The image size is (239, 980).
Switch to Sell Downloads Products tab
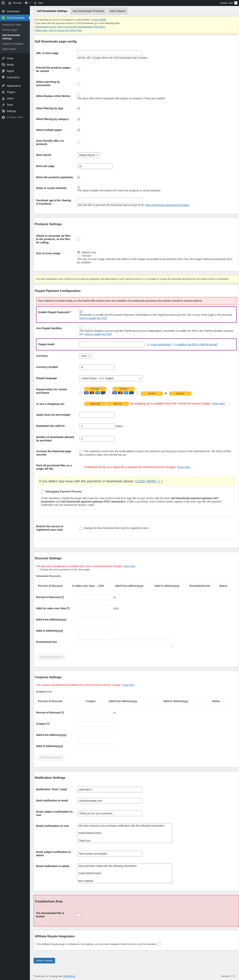point(89,11)
